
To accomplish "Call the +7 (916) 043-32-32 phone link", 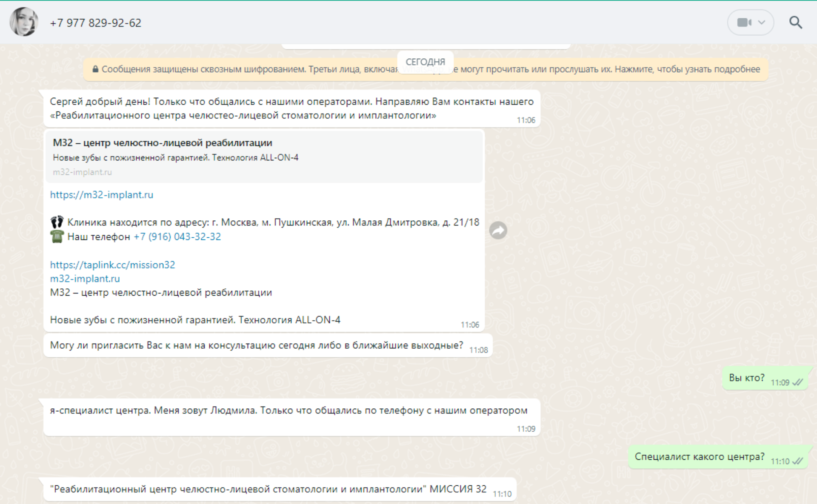I will click(177, 237).
